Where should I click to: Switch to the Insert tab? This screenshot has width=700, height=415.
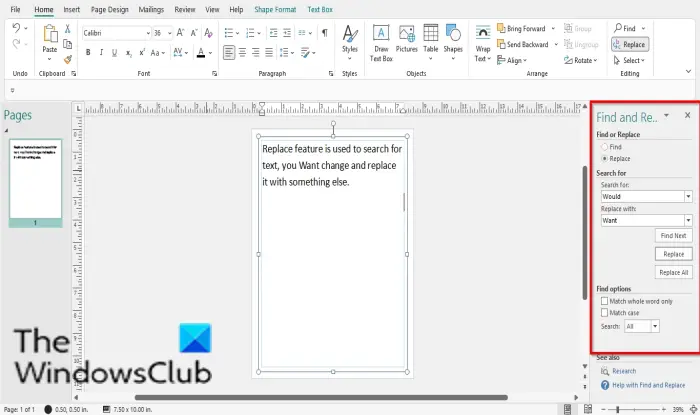[x=71, y=9]
